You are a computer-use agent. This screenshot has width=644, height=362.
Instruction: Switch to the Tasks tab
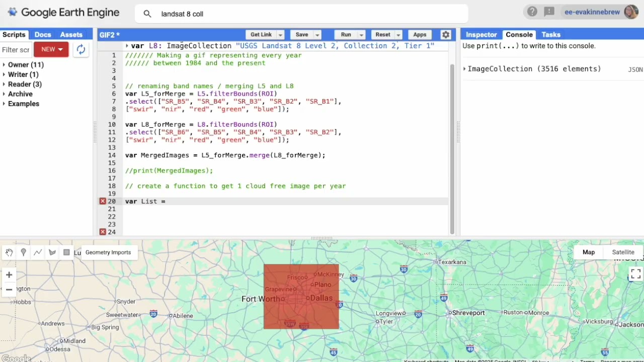click(551, 35)
